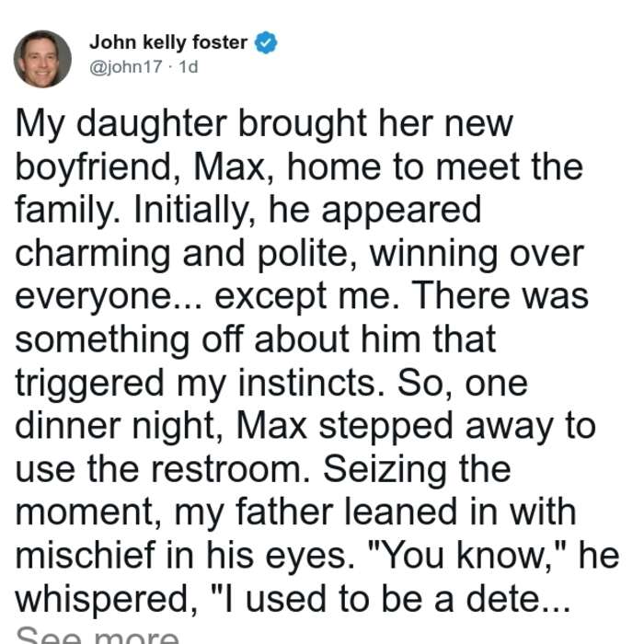This screenshot has height=644, width=644.
Task: Click the phrase 'use the restroom.'
Action: click(163, 470)
